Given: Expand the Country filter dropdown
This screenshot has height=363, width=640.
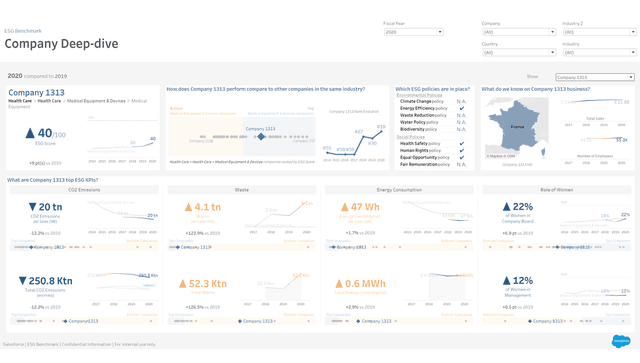Looking at the screenshot, I should pos(519,52).
